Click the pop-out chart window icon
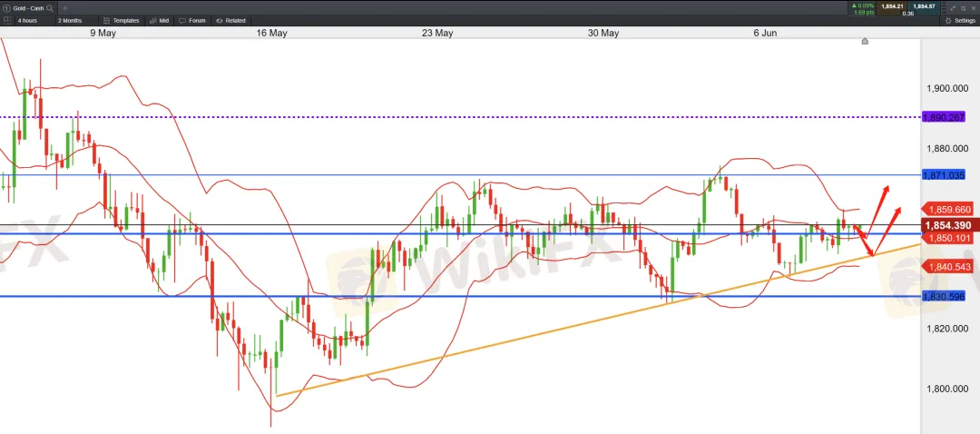980x434 pixels. coord(965,7)
